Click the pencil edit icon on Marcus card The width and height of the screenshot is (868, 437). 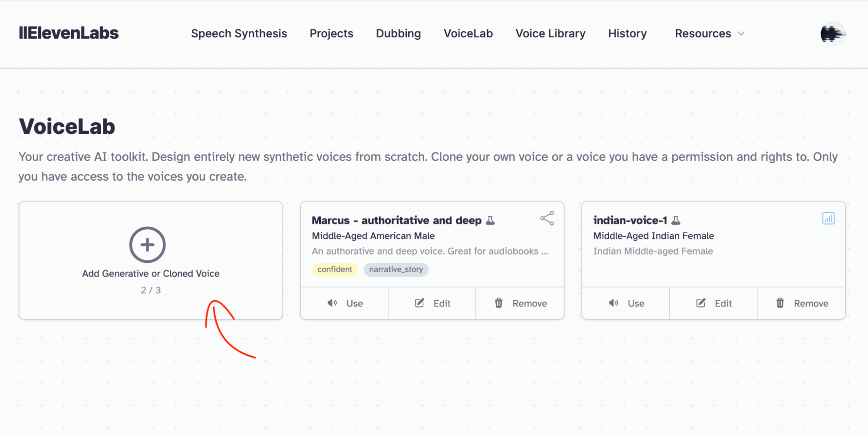coord(419,303)
